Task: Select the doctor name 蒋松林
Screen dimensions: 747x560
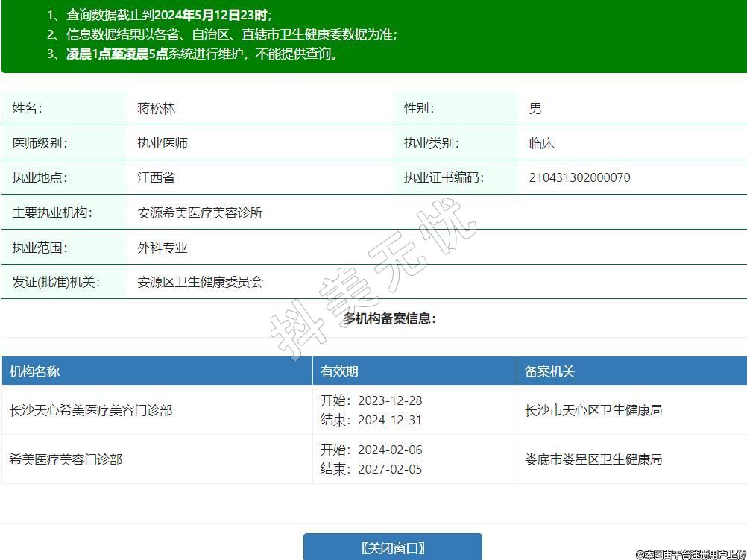Action: tap(157, 108)
